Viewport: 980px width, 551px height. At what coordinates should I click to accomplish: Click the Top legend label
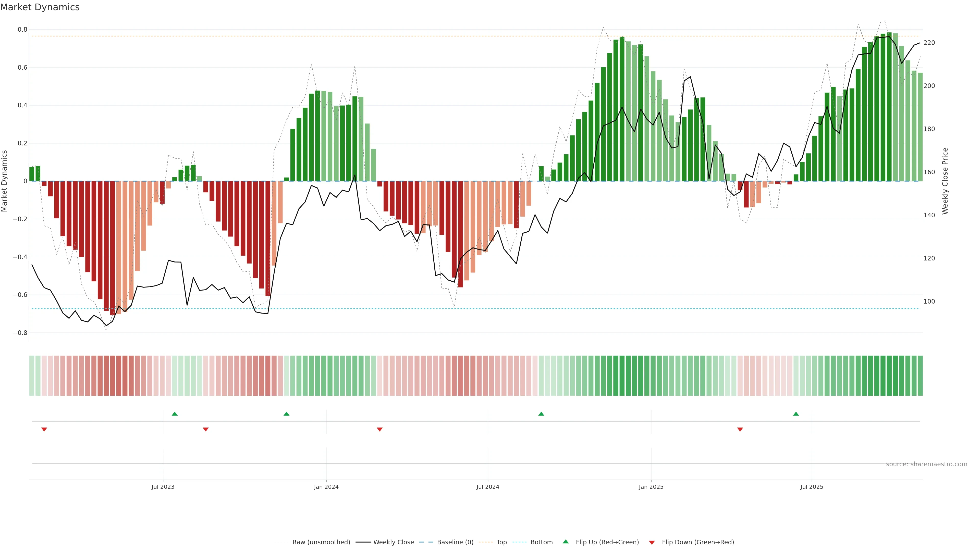tap(501, 542)
